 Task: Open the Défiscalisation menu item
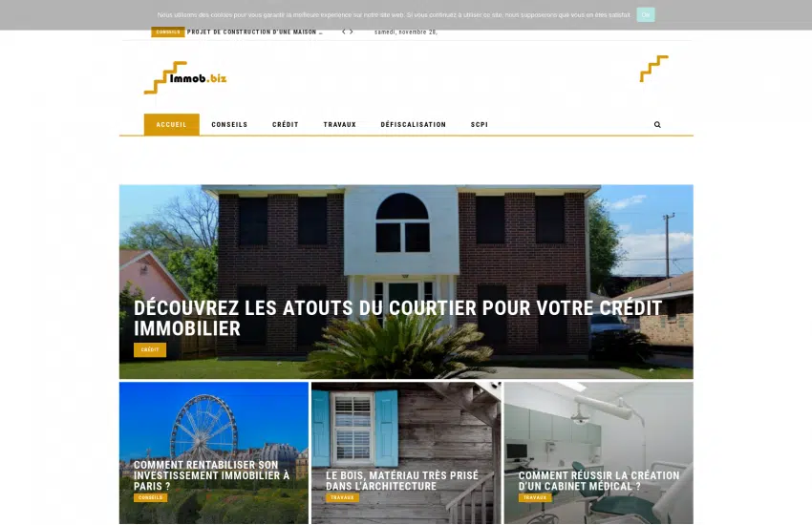414,125
